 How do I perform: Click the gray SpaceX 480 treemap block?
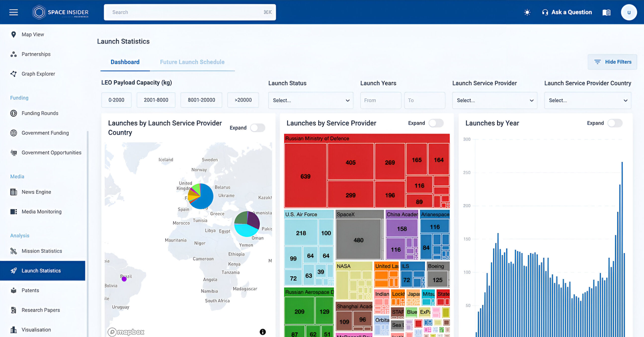click(x=358, y=239)
